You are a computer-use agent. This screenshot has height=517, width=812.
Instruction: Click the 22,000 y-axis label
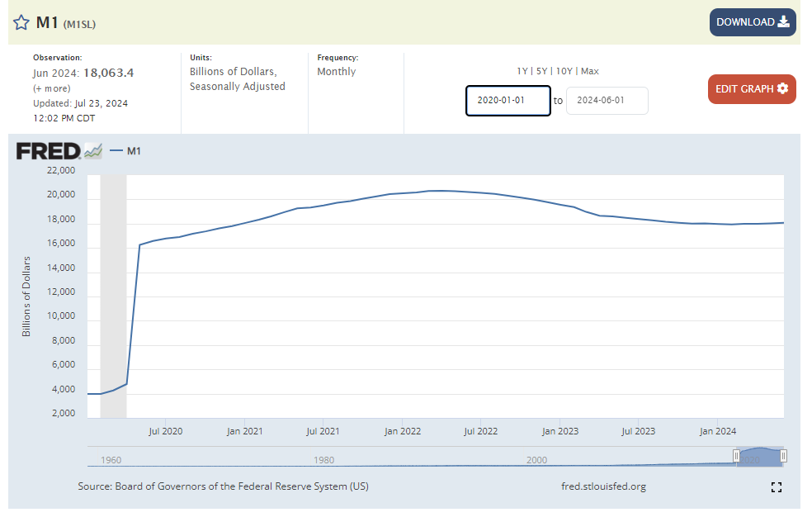[61, 170]
